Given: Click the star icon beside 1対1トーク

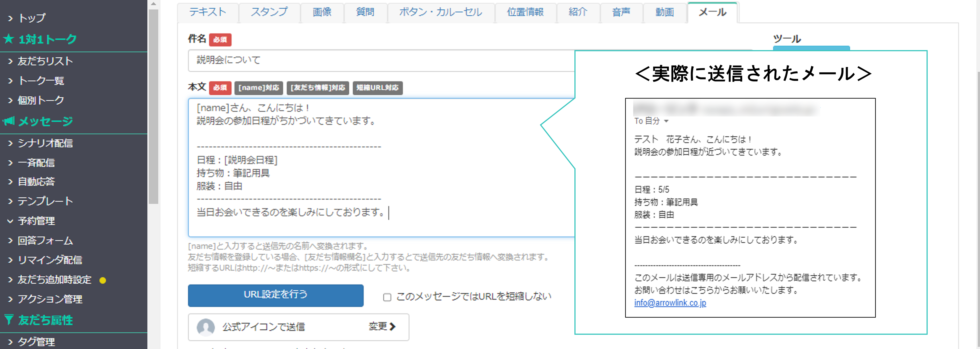Looking at the screenshot, I should click(9, 39).
